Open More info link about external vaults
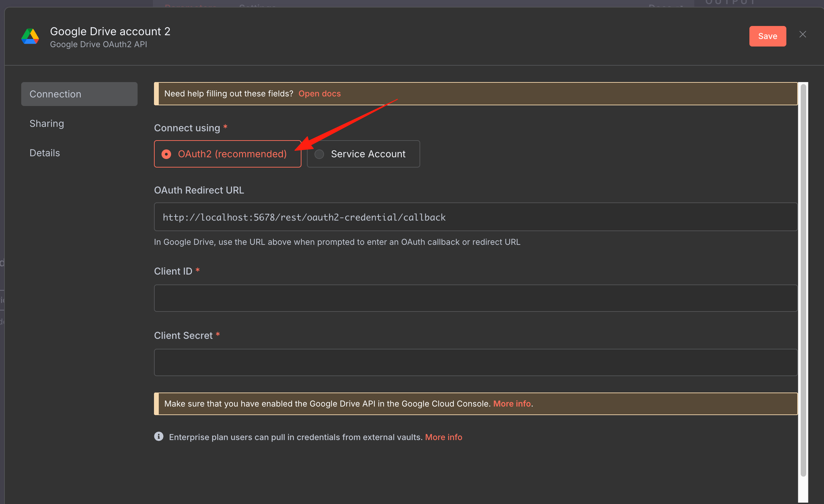 click(x=443, y=437)
